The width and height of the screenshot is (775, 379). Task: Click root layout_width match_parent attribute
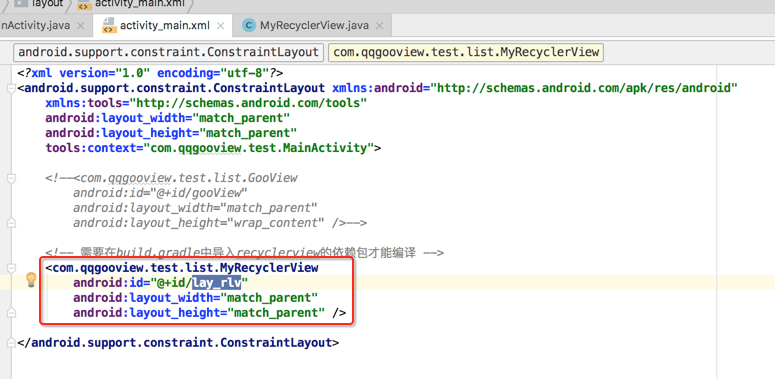tap(168, 118)
